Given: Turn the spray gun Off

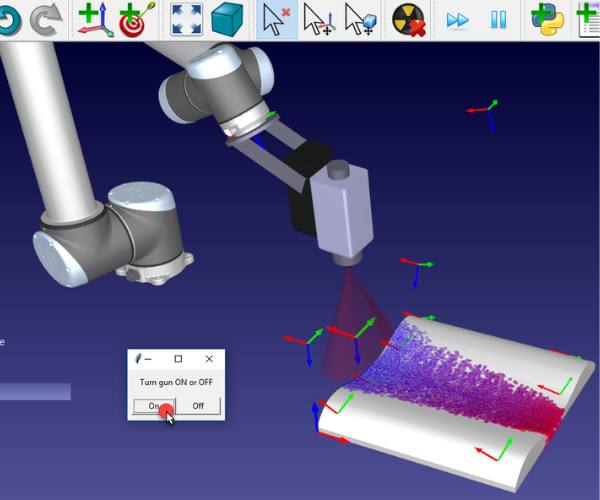Looking at the screenshot, I should [x=198, y=406].
